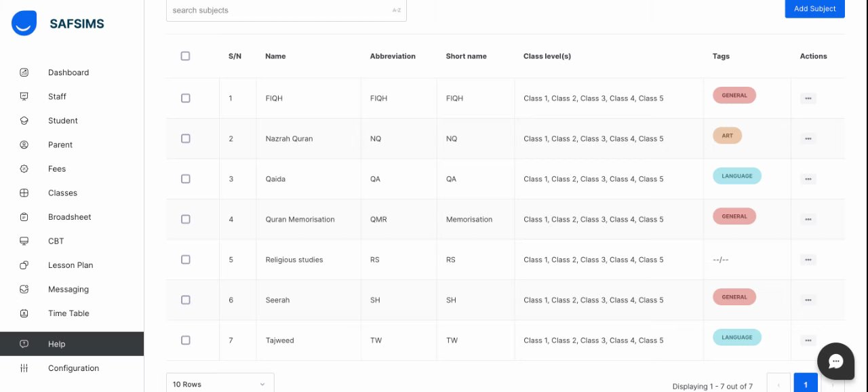This screenshot has height=392, width=868.
Task: Click the CBT monitor icon
Action: [24, 241]
